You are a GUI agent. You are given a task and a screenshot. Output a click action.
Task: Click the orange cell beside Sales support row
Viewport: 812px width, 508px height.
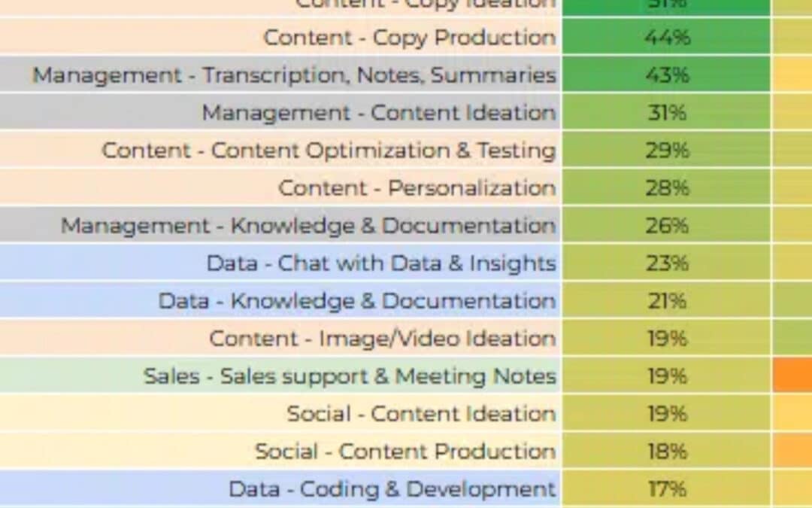tap(792, 376)
